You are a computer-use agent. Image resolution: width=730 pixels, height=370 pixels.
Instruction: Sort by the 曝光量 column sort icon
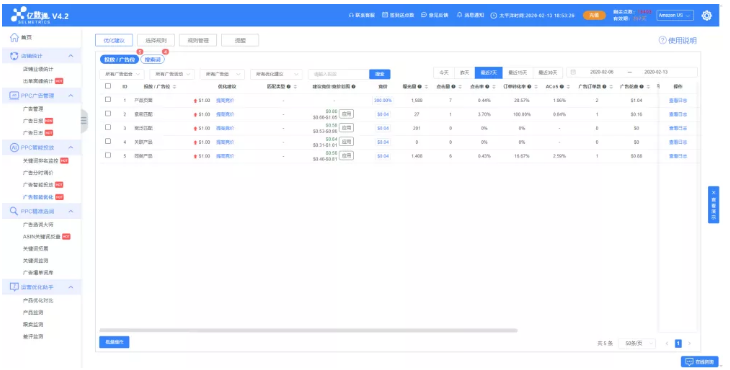tap(426, 87)
